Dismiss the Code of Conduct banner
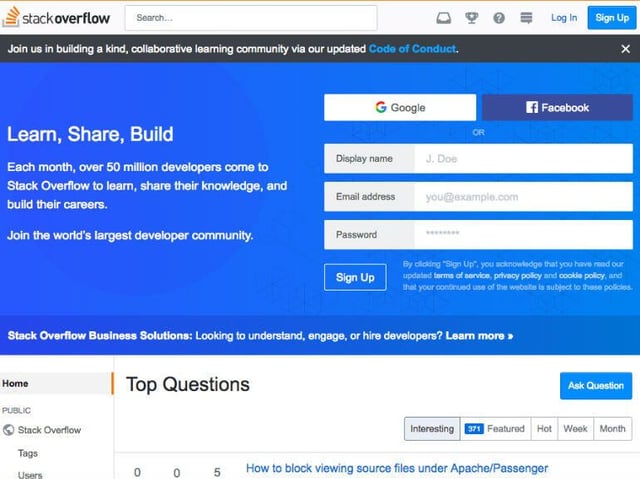640x479 pixels. [x=625, y=49]
